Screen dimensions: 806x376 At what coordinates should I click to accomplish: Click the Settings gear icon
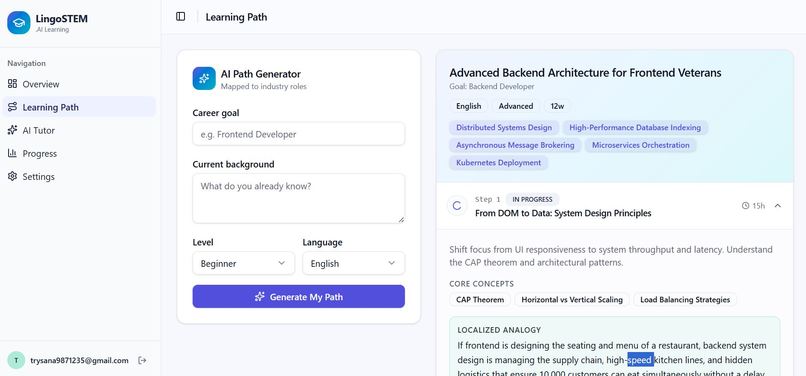pos(12,176)
